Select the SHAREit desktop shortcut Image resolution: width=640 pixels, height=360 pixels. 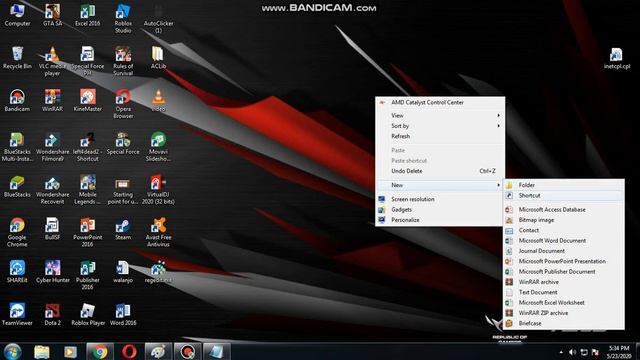(x=17, y=271)
